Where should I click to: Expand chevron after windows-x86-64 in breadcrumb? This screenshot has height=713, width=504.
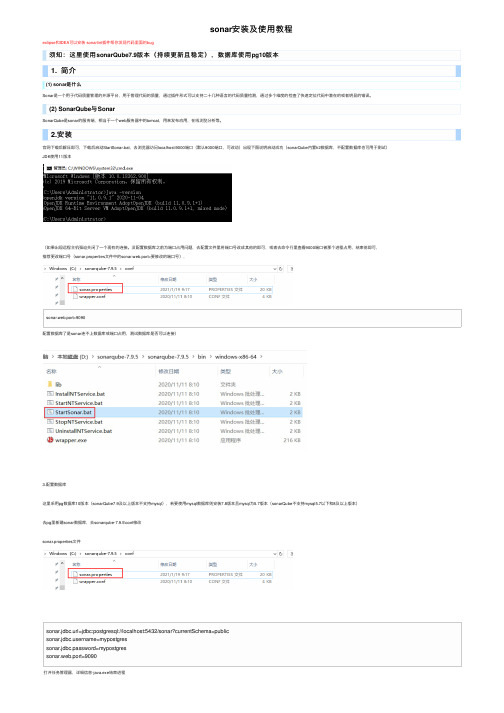point(261,357)
